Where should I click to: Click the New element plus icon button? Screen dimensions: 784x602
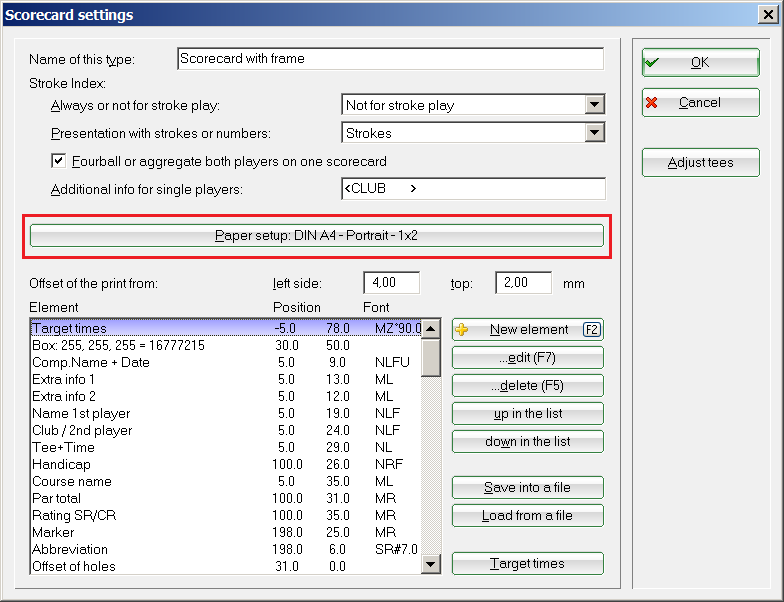click(527, 330)
